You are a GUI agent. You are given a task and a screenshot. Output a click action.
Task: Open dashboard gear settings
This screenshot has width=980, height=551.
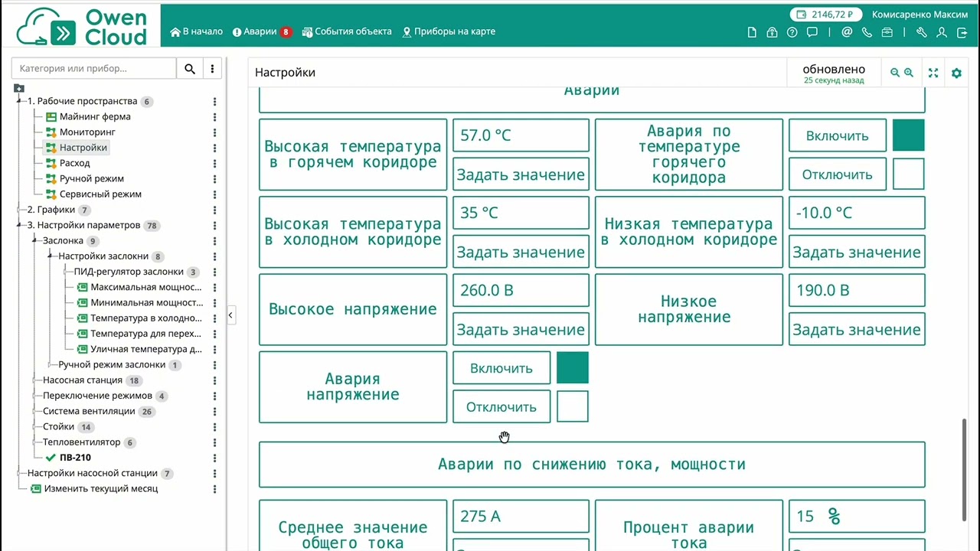956,73
